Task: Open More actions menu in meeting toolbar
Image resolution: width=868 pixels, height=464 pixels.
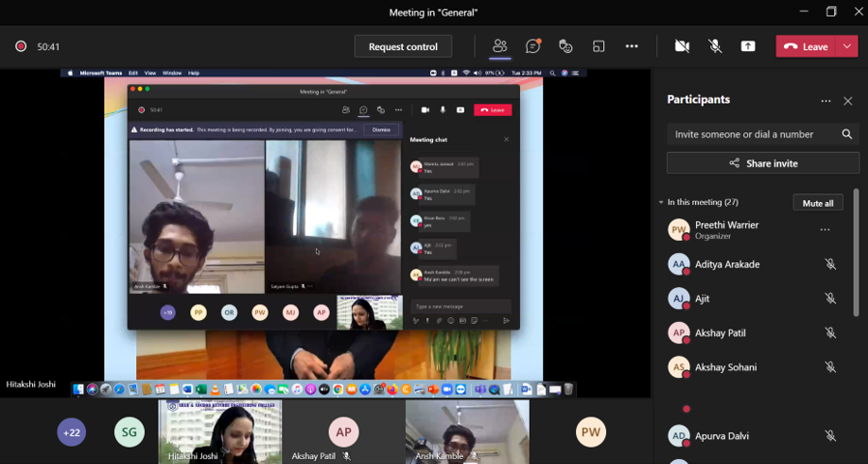Action: 631,46
